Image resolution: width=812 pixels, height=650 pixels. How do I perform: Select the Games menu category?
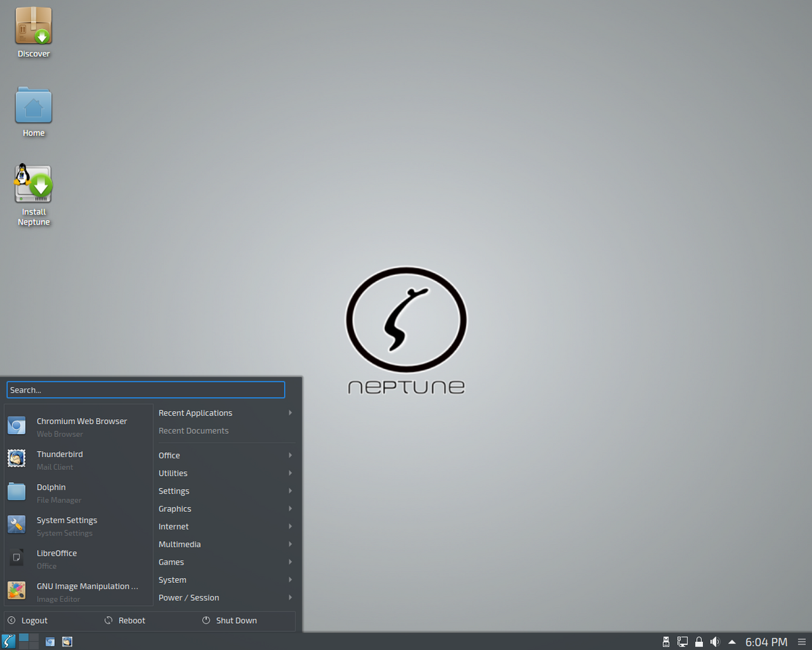(225, 562)
